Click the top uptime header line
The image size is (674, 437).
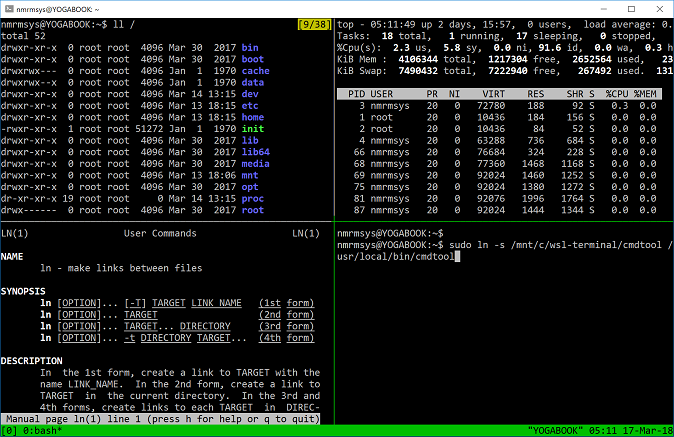(505, 24)
